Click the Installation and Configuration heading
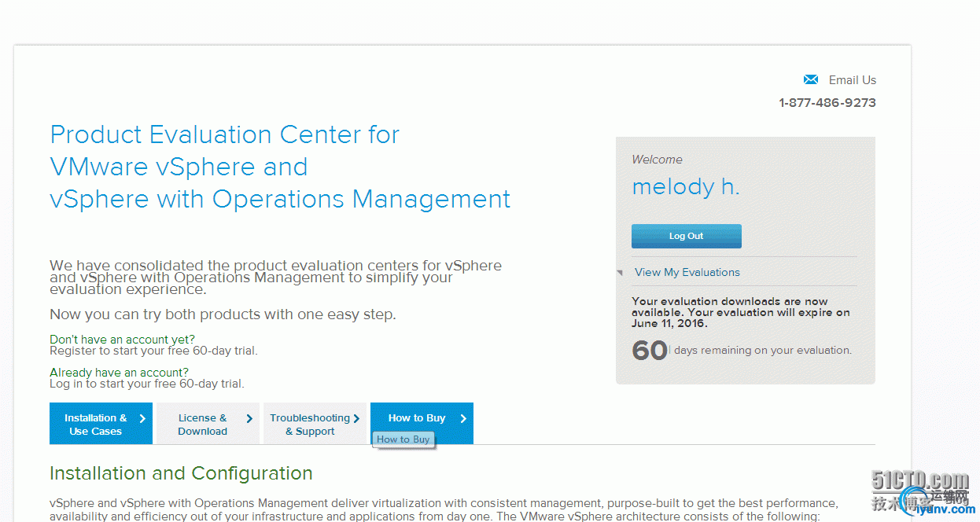 (x=181, y=473)
